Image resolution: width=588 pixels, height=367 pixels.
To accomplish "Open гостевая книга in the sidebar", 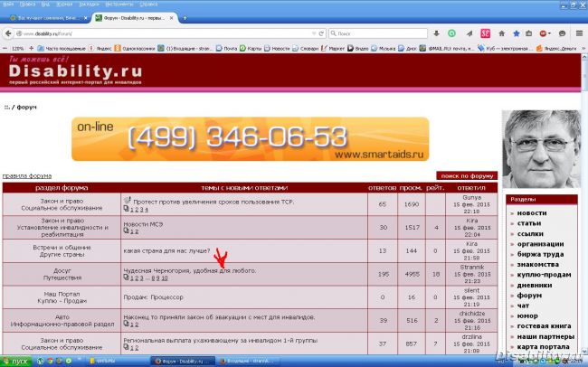I will coord(544,326).
